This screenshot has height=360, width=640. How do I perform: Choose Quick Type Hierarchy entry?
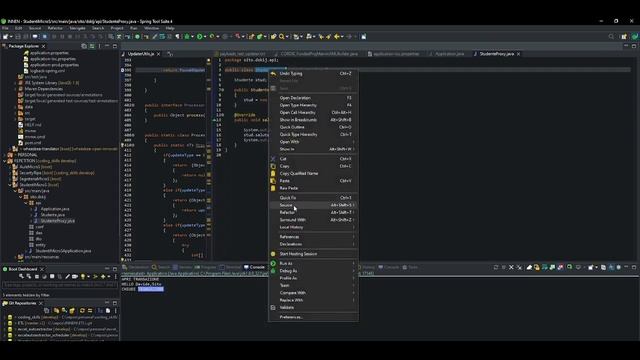(x=313, y=135)
